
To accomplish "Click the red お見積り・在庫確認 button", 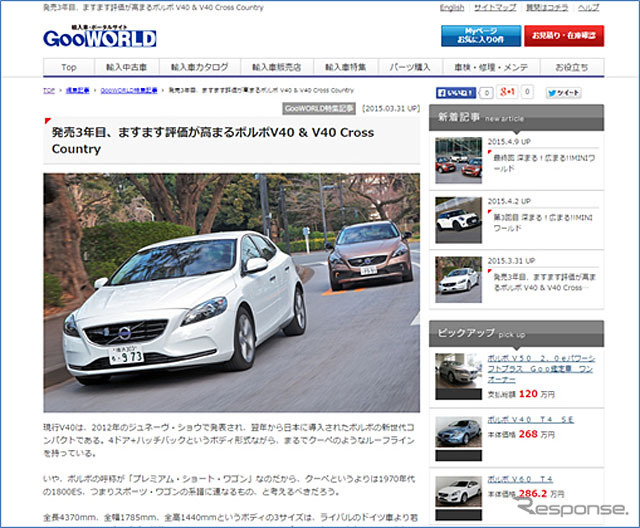I will pos(564,36).
